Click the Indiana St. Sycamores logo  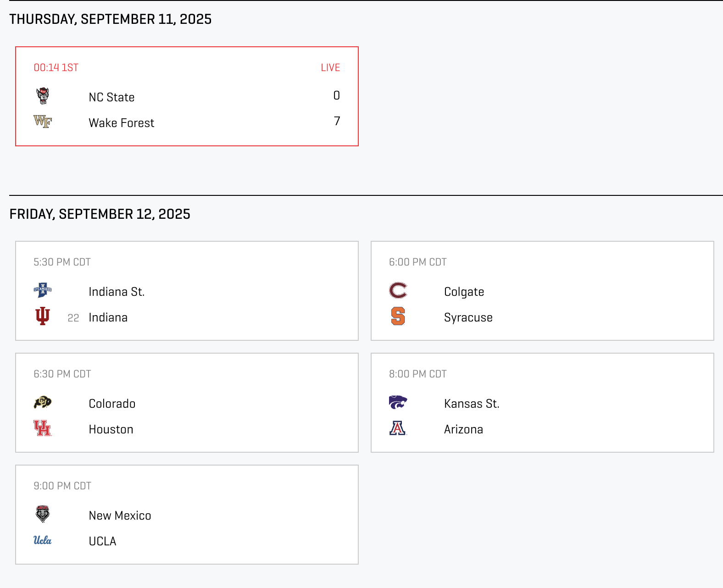43,290
